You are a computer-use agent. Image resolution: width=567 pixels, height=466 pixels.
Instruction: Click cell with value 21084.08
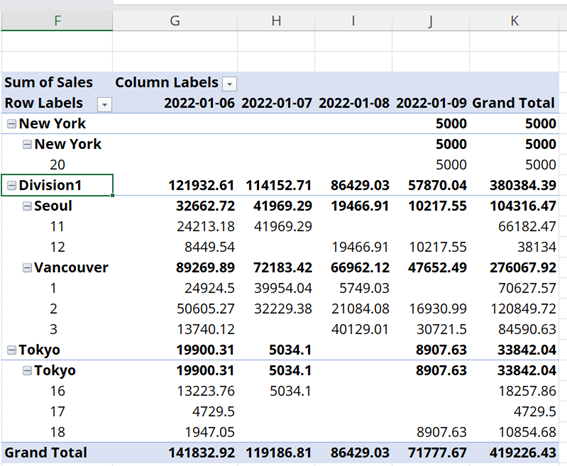coord(360,309)
